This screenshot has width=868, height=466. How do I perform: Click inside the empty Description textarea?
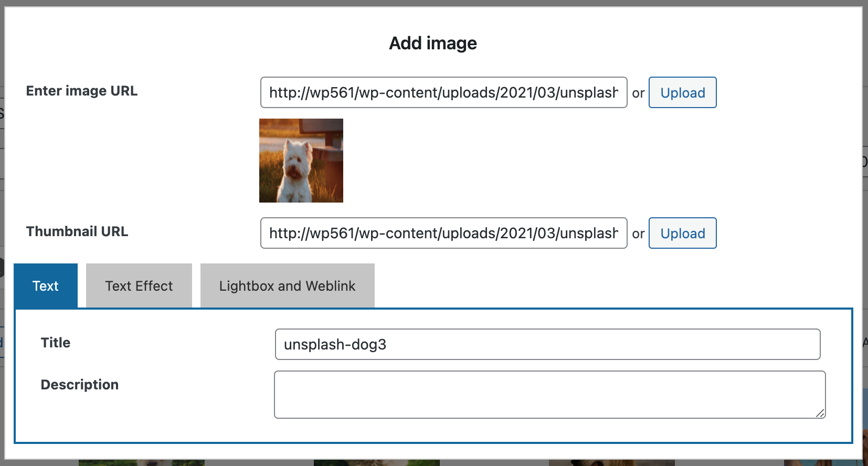tap(549, 395)
